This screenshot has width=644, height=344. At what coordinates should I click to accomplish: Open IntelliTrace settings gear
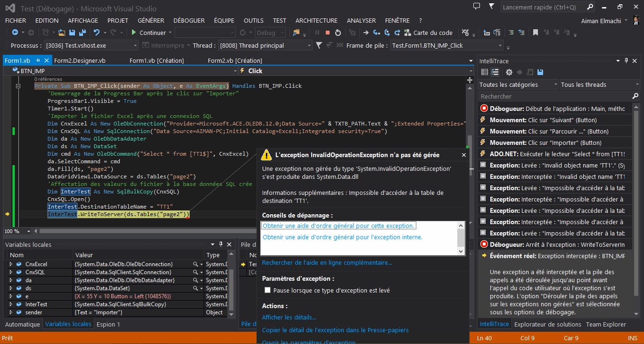click(x=509, y=72)
